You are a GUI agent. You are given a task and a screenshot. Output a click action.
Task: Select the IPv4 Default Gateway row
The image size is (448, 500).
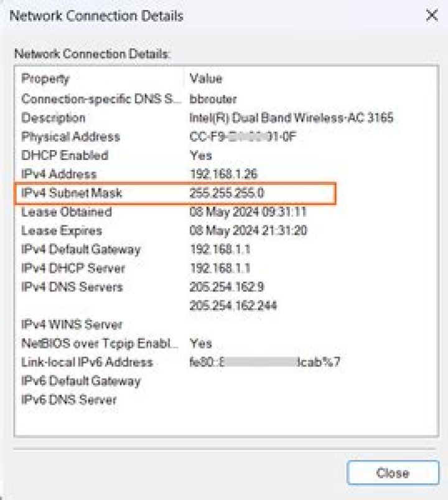click(x=81, y=250)
